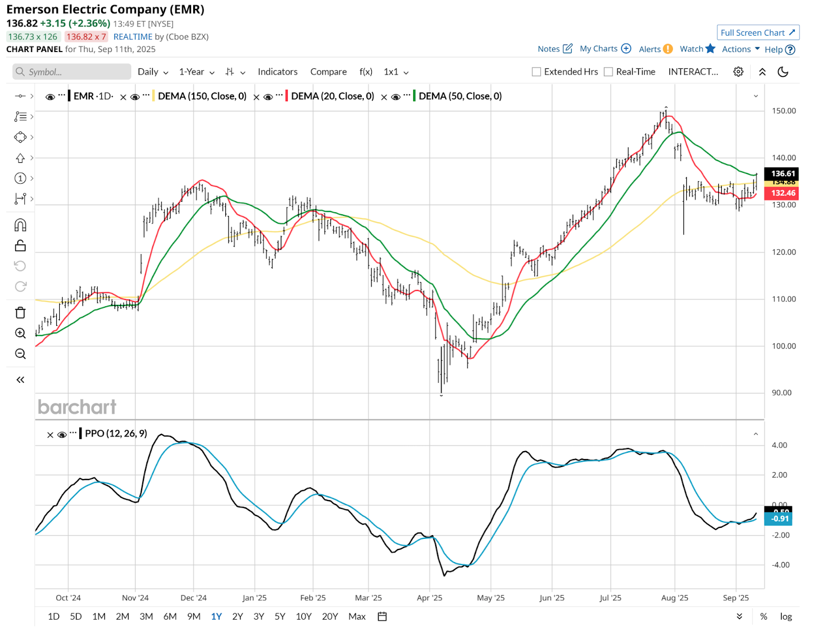Image resolution: width=840 pixels, height=635 pixels.
Task: Zoom in on the chart
Action: pos(20,333)
